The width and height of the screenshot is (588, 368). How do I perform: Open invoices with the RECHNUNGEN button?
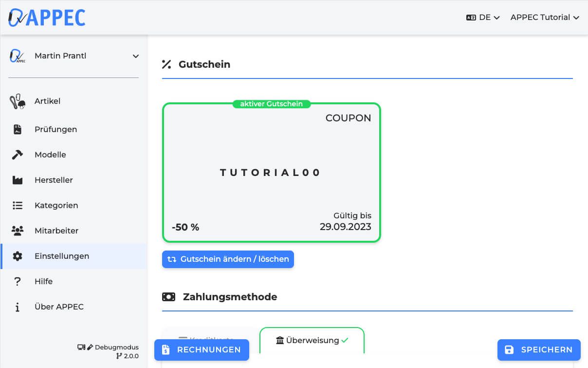click(202, 349)
